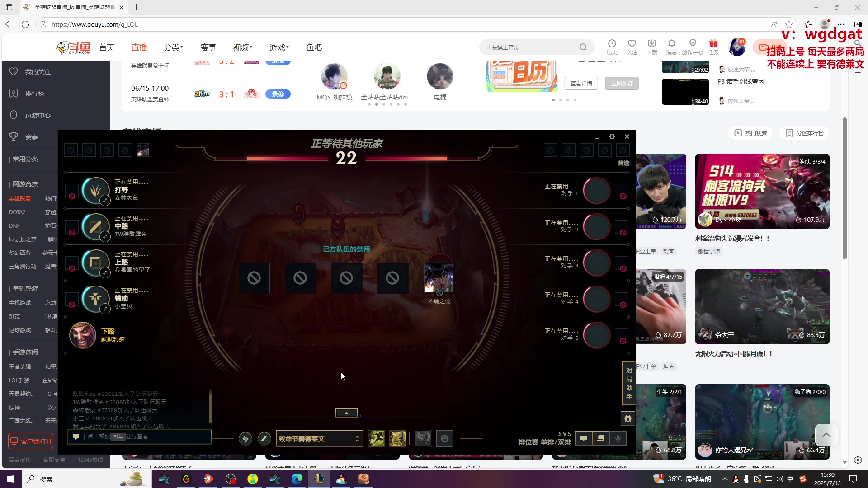This screenshot has width=868, height=488.
Task: Open the 分类 dropdown in Douyu nav
Action: click(173, 47)
